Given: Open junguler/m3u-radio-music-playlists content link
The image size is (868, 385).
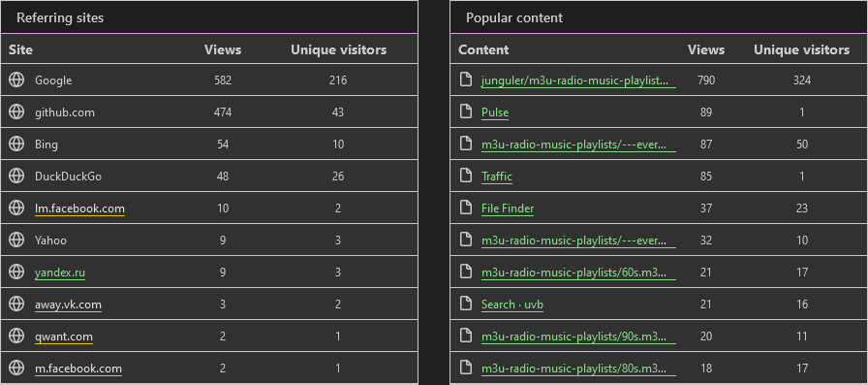Looking at the screenshot, I should (578, 80).
